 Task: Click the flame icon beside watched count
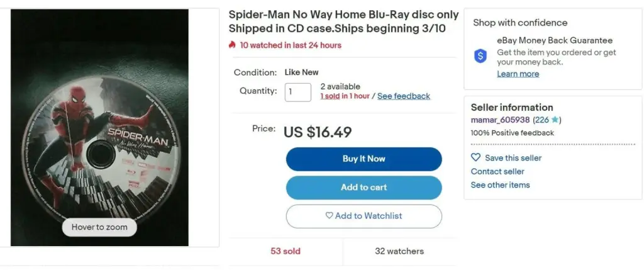tap(232, 45)
